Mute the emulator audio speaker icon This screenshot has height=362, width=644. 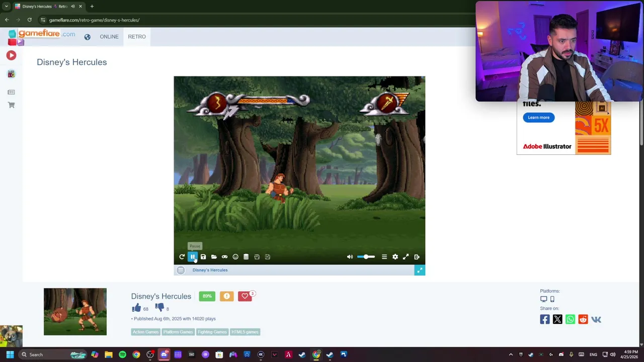click(x=350, y=257)
